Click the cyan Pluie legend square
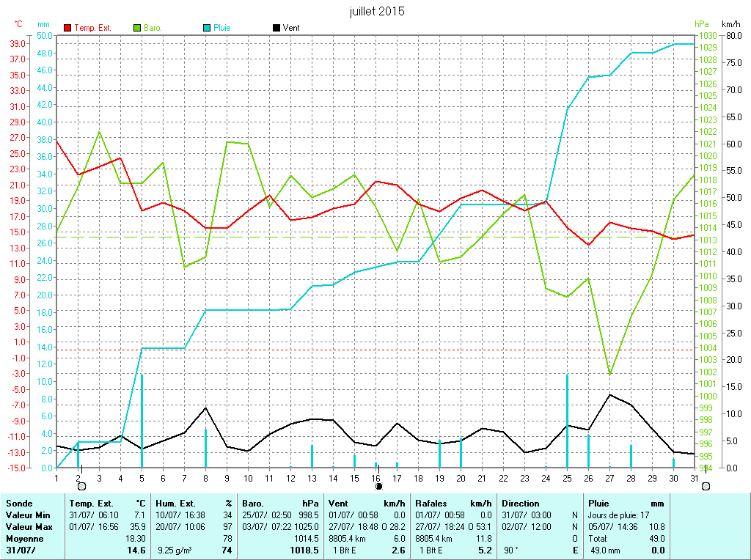 point(207,28)
